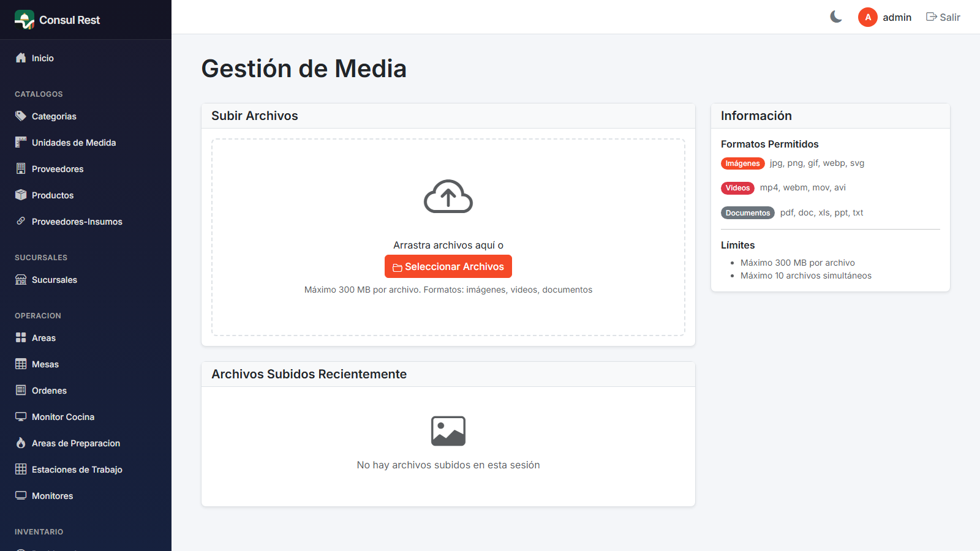The width and height of the screenshot is (980, 551).
Task: Open Monitores in sidebar
Action: point(86,496)
